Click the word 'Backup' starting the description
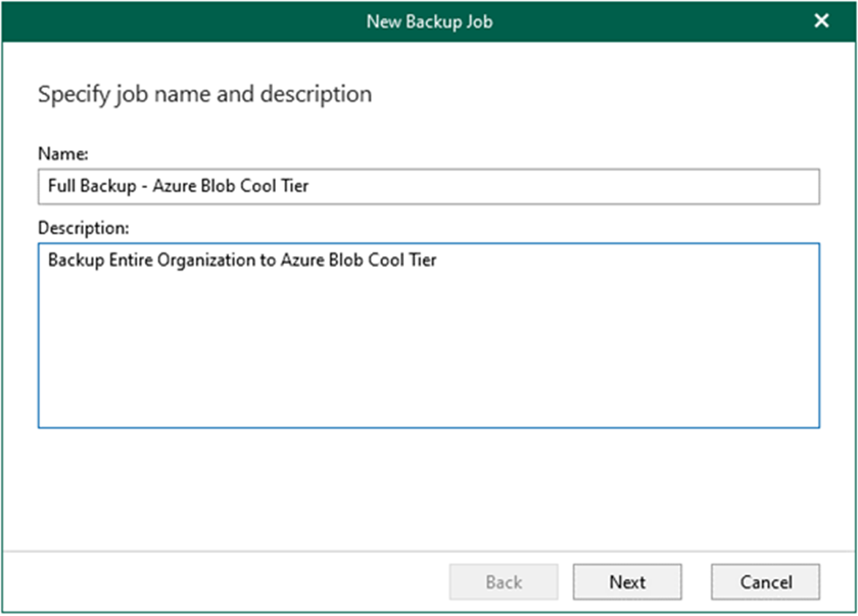This screenshot has height=616, width=858. pyautogui.click(x=76, y=260)
